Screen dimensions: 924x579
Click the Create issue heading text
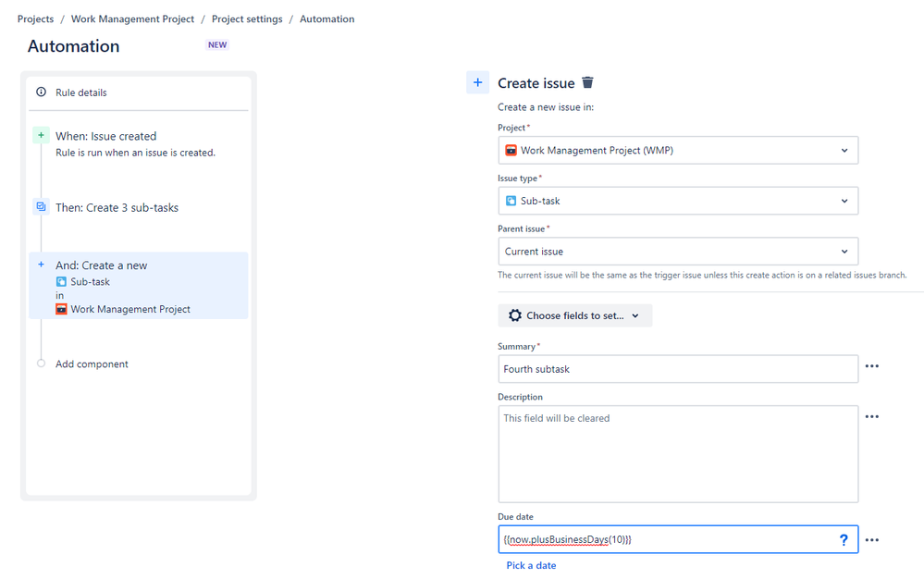[536, 83]
